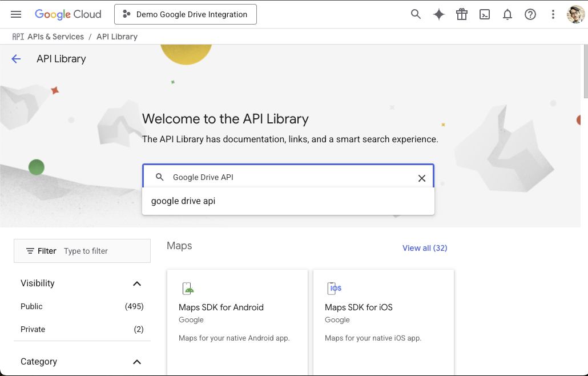Image resolution: width=588 pixels, height=376 pixels.
Task: Open the help question mark menu
Action: click(530, 14)
